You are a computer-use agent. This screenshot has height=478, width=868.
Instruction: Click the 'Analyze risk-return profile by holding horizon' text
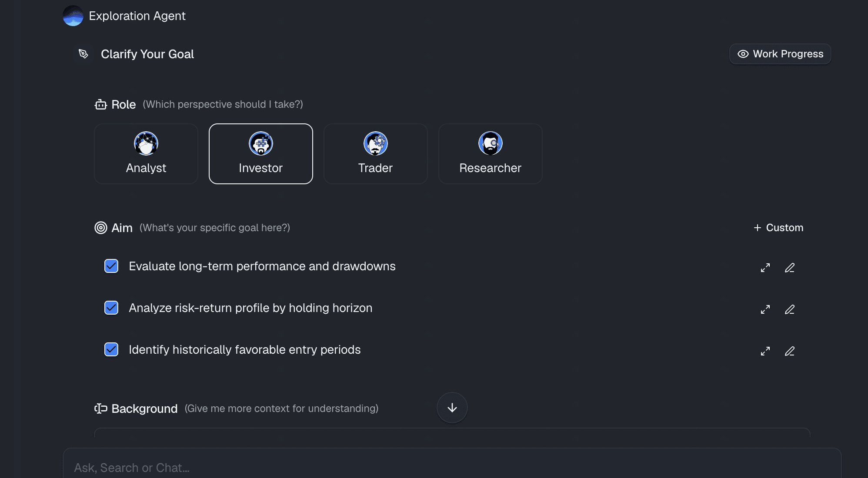[250, 308]
